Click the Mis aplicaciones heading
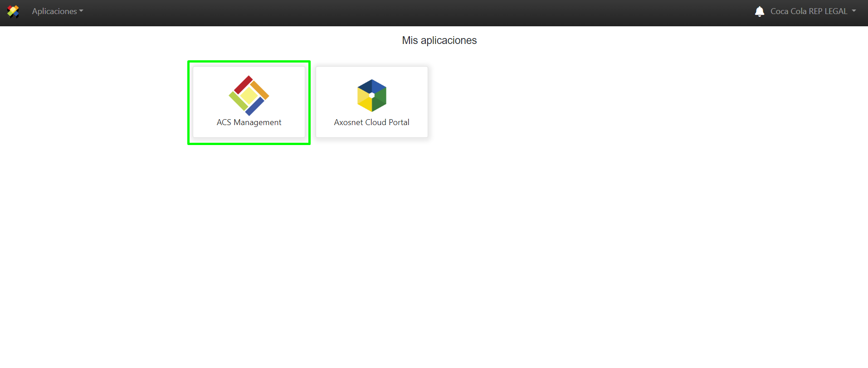 pos(439,40)
